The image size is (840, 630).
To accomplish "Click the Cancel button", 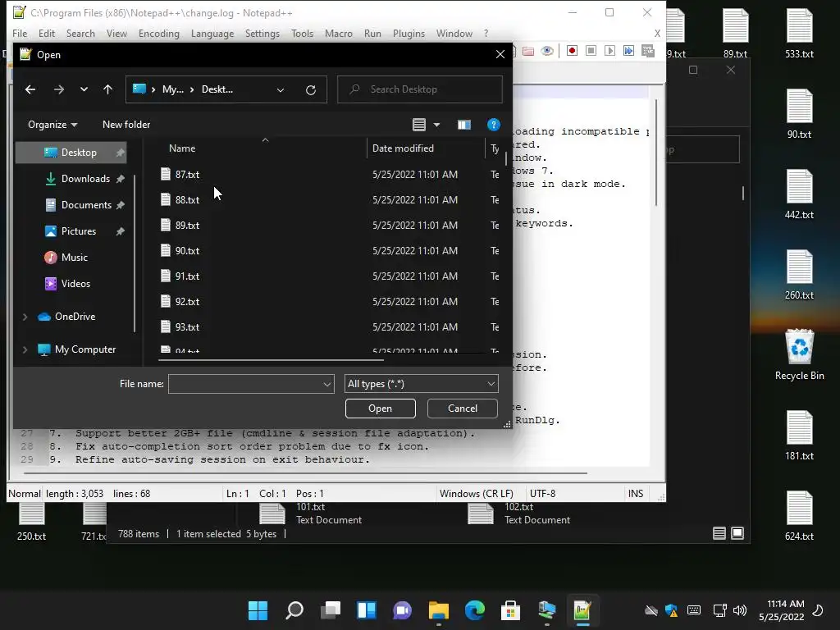I will tap(463, 409).
